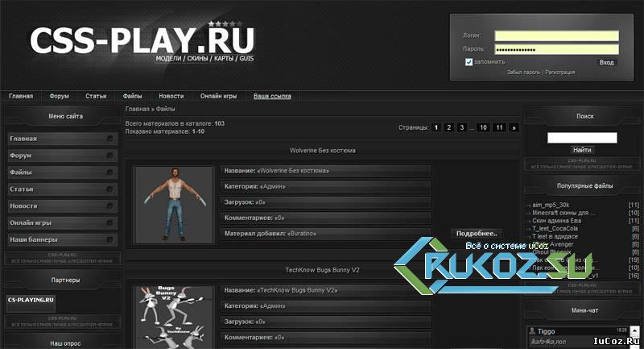This screenshot has width=644, height=349.
Task: Open Файлы in the top navigation bar
Action: (x=132, y=96)
